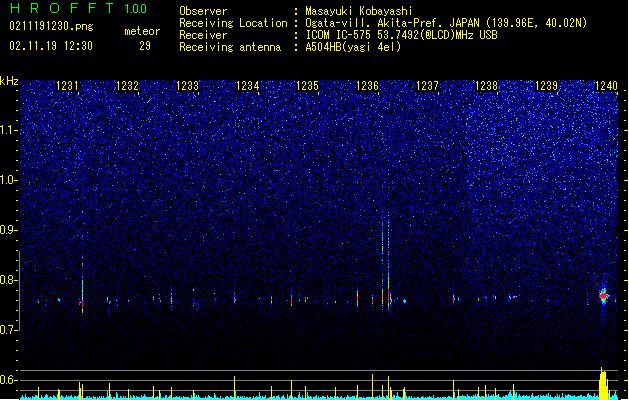The image size is (629, 400).
Task: Click the 1231 time marker
Action: [67, 85]
